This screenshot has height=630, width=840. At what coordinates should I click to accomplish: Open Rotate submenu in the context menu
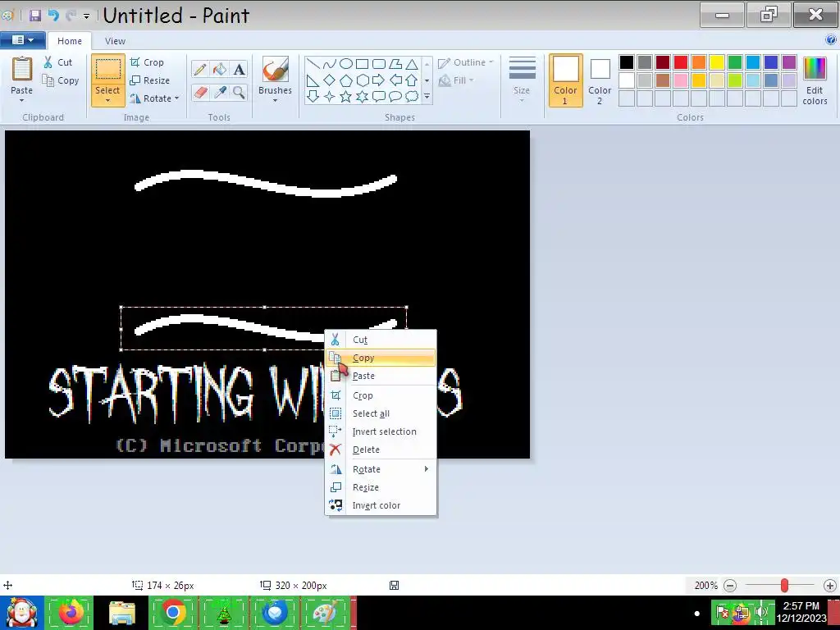381,469
